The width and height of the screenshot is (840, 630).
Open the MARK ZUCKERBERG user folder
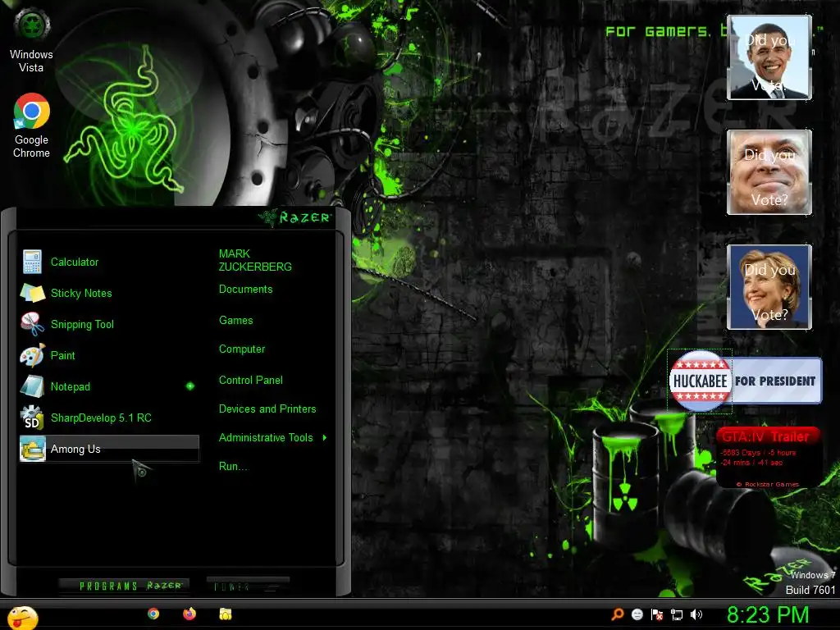tap(255, 260)
